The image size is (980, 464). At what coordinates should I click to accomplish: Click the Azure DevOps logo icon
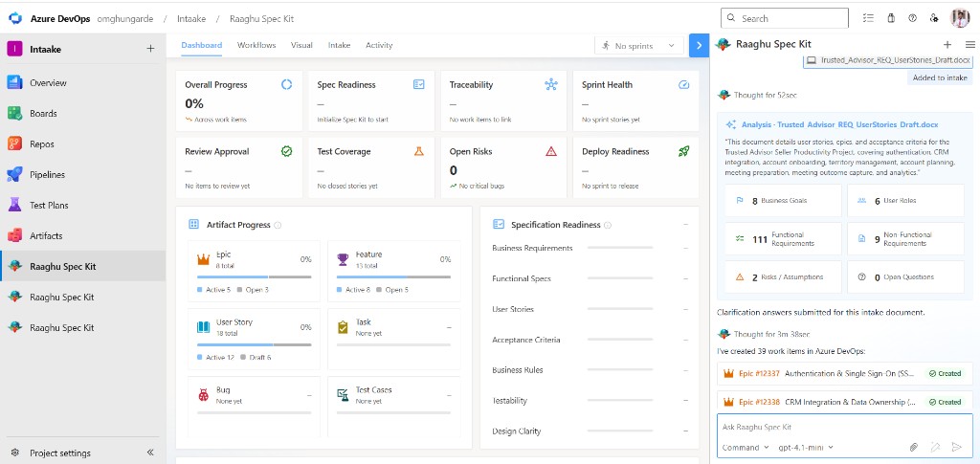point(15,18)
